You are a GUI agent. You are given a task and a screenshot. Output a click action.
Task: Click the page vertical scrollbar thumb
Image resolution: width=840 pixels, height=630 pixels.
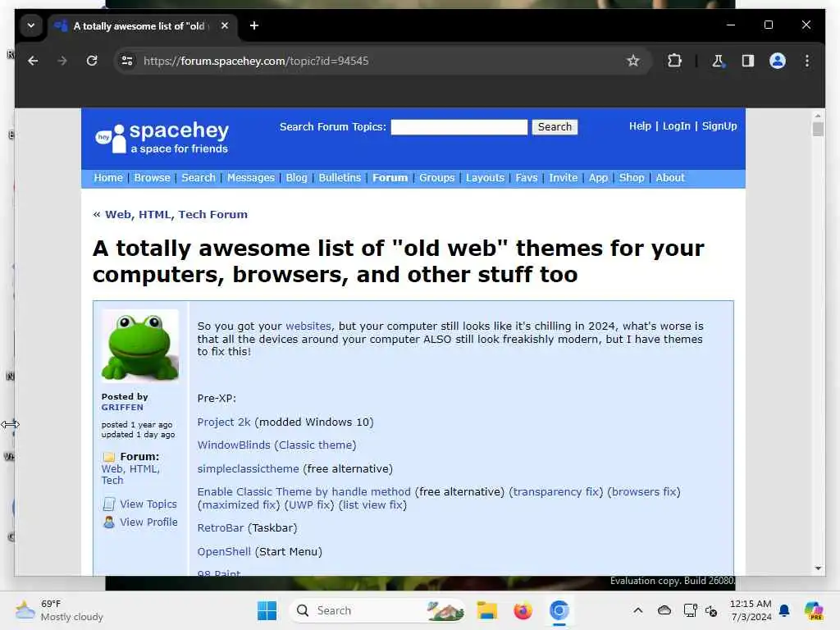point(818,129)
